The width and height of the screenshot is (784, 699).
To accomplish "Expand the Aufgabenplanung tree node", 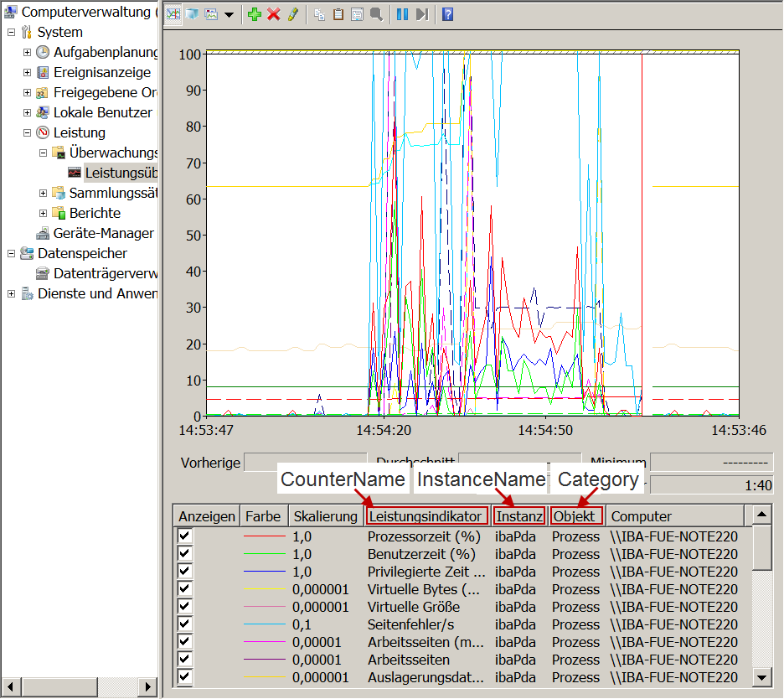I will [x=27, y=52].
